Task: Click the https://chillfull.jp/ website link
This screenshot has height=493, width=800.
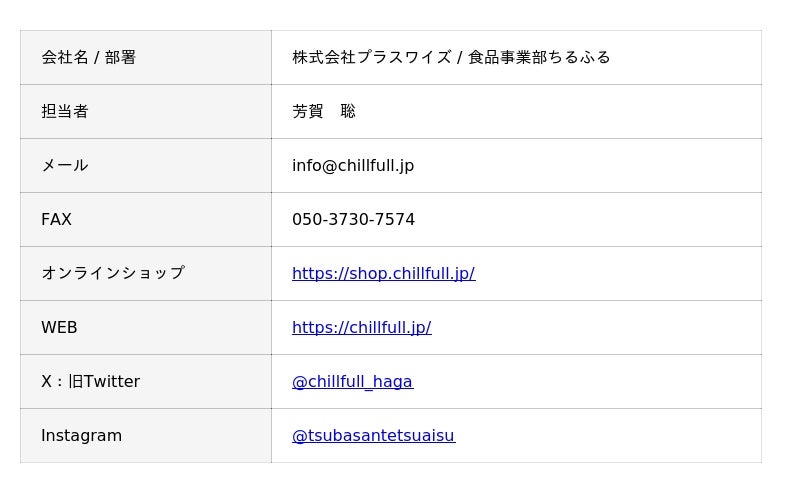Action: 361,327
